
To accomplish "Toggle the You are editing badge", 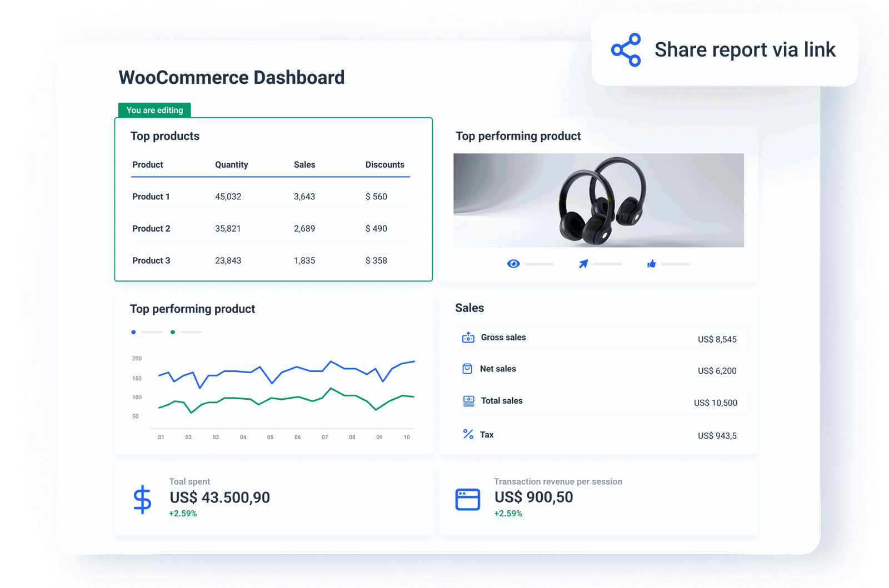I will pos(155,110).
